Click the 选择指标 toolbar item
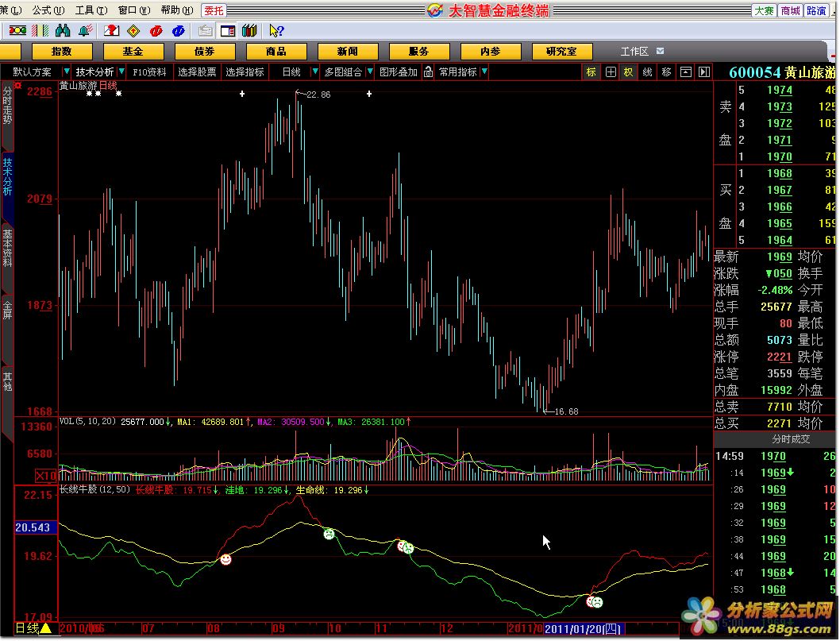The width and height of the screenshot is (840, 641). 245,71
